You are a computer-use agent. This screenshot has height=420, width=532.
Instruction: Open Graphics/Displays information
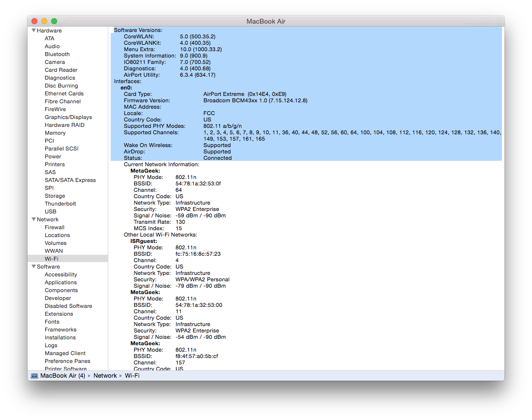[x=68, y=117]
